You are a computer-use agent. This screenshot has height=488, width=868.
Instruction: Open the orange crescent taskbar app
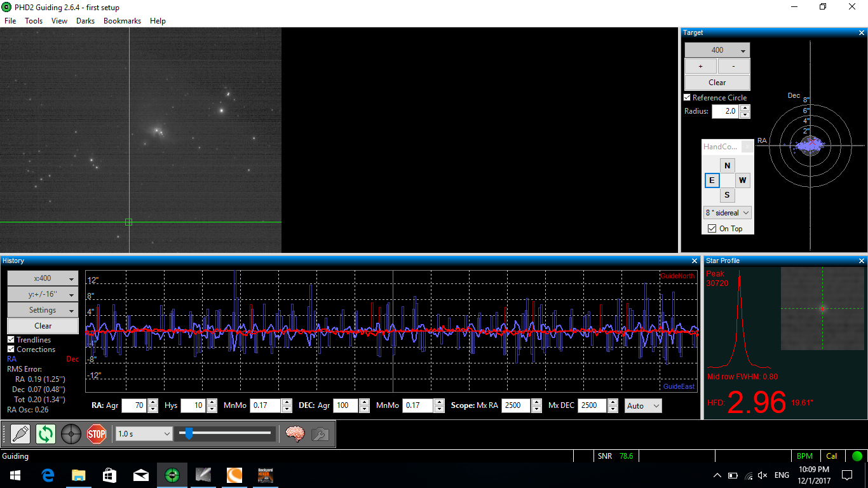234,475
